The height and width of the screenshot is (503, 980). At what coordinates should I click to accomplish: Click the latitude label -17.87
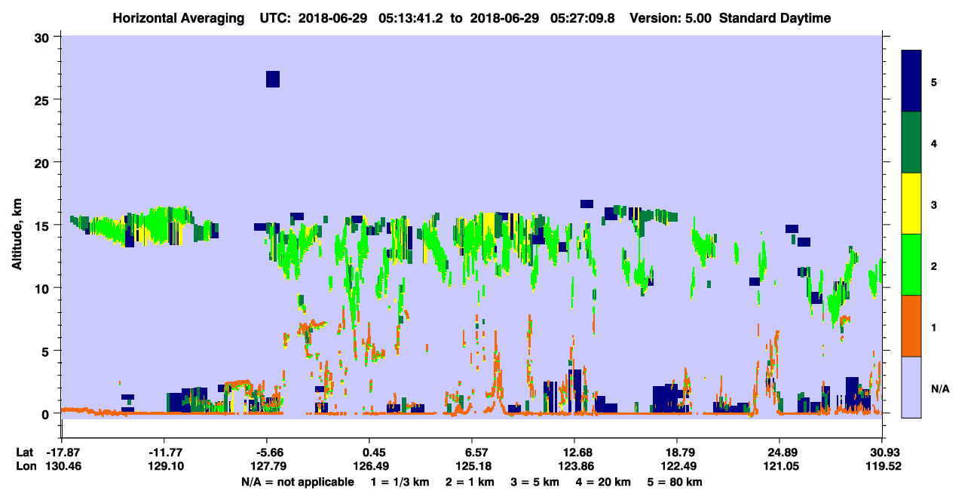63,452
